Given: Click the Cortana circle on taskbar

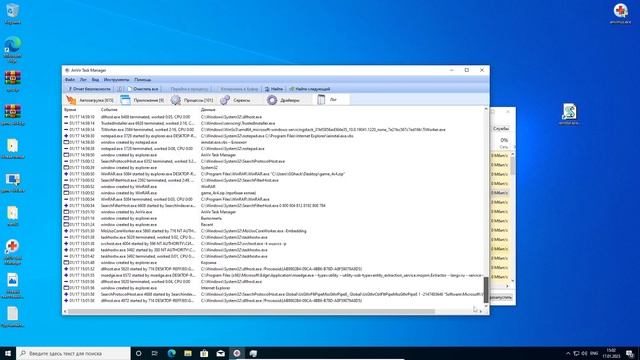Looking at the screenshot, I should [138, 353].
